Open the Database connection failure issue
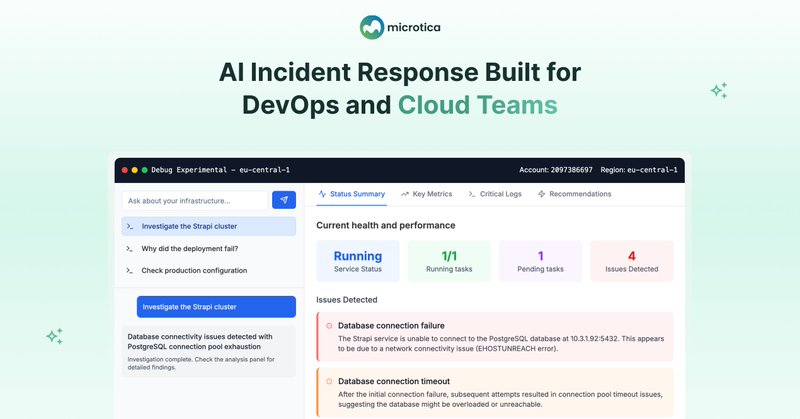The width and height of the screenshot is (800, 419). point(495,337)
